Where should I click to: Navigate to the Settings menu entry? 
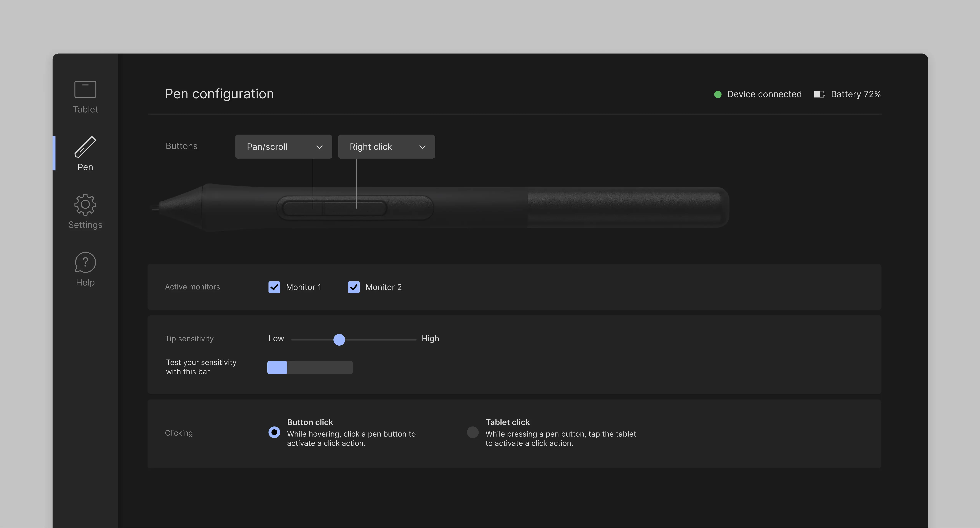coord(85,212)
